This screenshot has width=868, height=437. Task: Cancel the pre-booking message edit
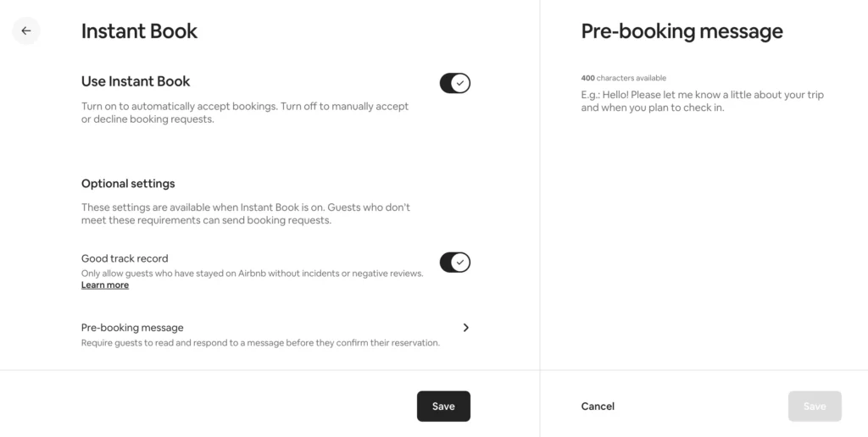click(598, 407)
